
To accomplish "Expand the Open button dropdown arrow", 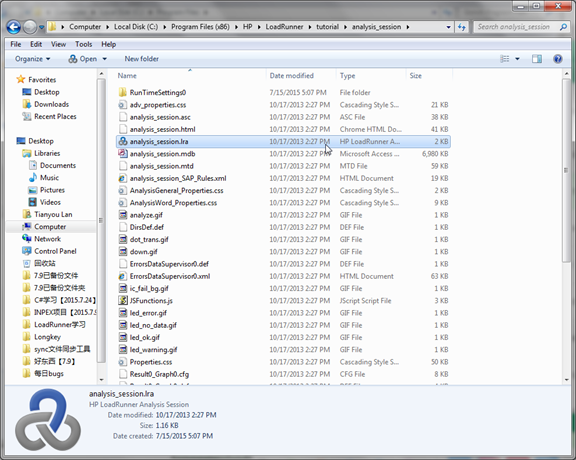I will click(104, 59).
